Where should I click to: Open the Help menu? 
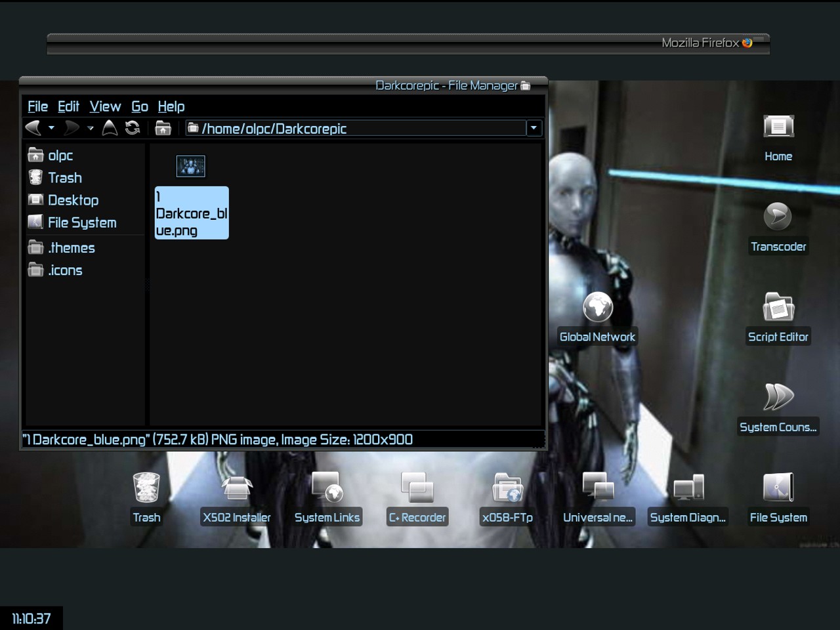pos(171,106)
